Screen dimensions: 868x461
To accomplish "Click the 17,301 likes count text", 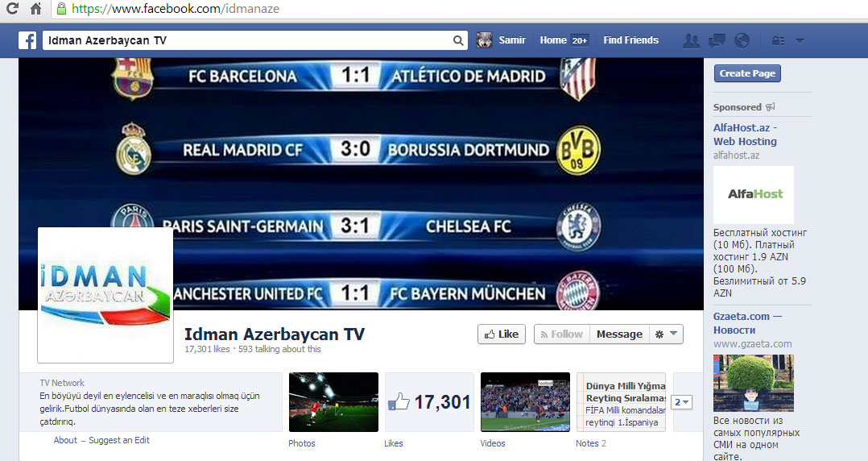I will (206, 349).
